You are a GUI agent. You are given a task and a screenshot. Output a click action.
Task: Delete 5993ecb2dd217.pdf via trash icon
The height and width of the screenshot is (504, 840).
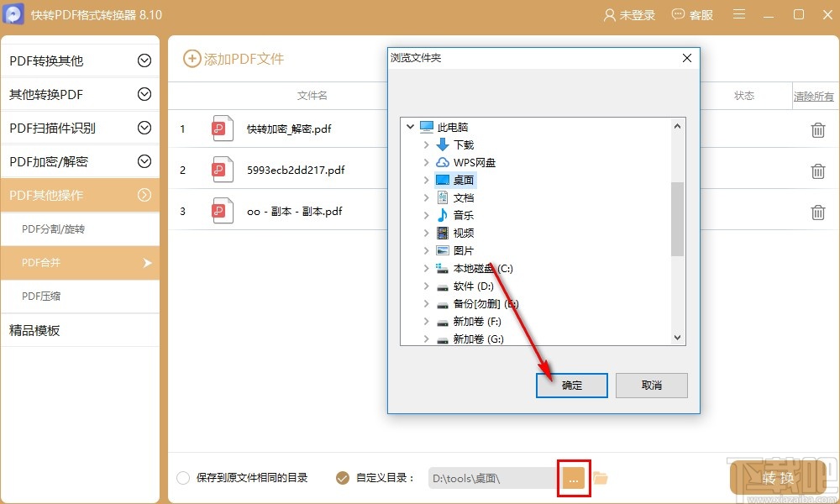point(817,171)
